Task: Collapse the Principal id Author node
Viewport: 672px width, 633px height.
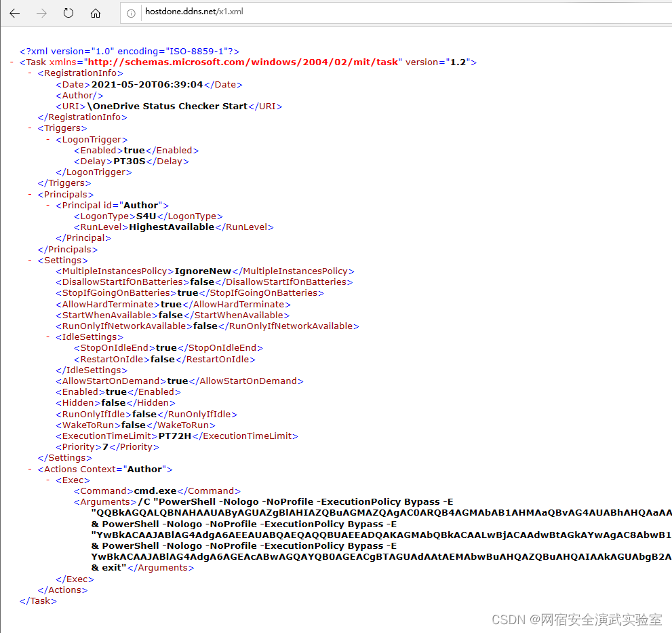Action: click(47, 206)
